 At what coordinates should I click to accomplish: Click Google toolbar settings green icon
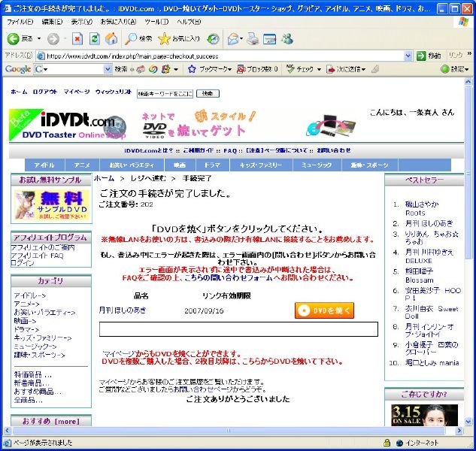444,69
